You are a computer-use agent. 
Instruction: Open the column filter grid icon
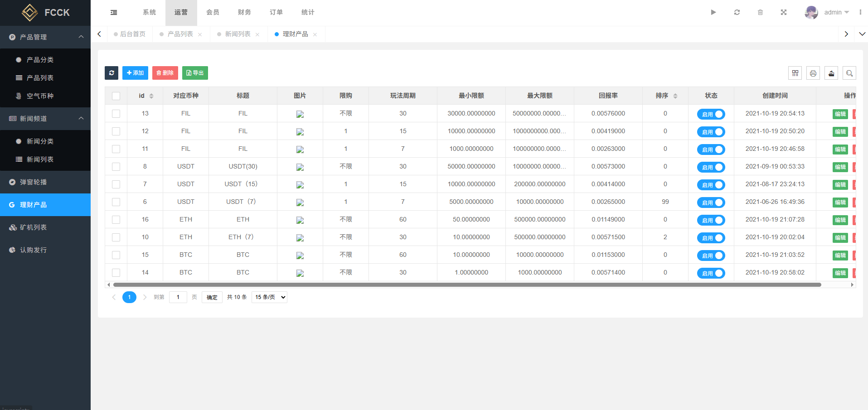pyautogui.click(x=795, y=73)
